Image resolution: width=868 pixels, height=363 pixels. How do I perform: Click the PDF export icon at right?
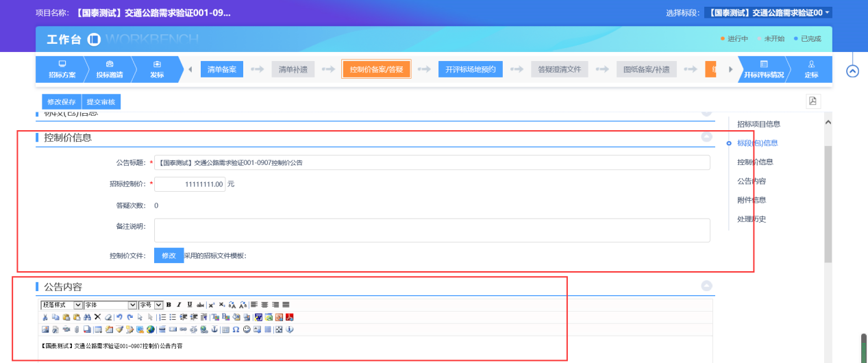pyautogui.click(x=813, y=101)
